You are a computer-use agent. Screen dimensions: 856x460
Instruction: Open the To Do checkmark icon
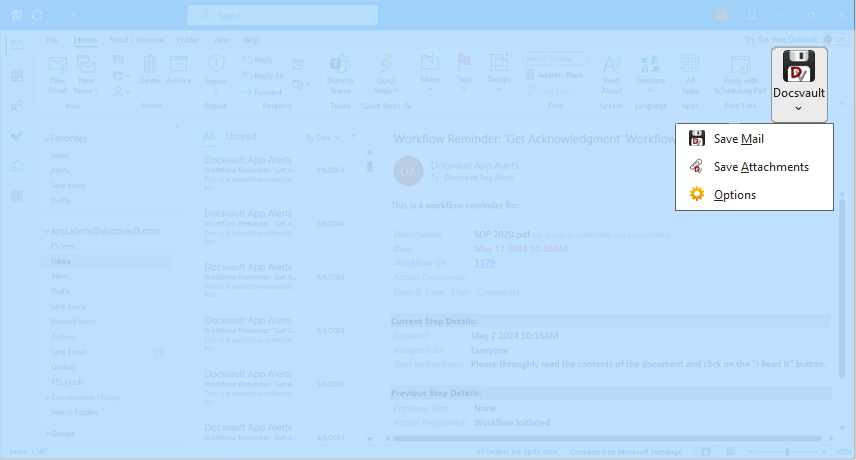click(x=17, y=136)
